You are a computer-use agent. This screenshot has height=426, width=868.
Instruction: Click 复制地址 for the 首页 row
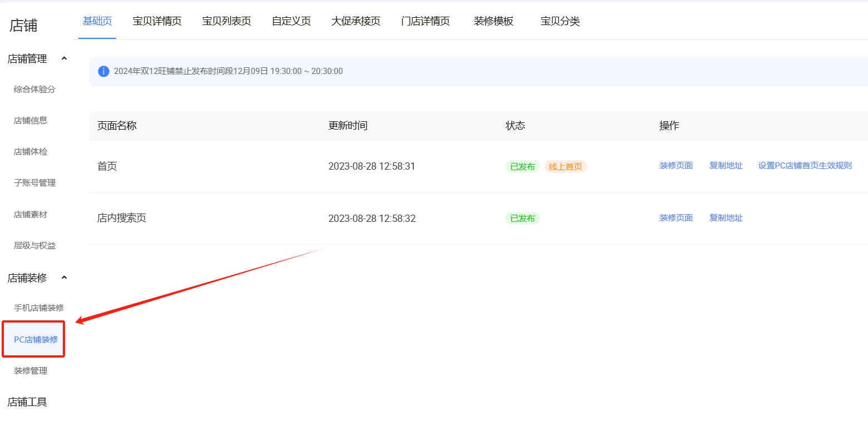click(726, 166)
